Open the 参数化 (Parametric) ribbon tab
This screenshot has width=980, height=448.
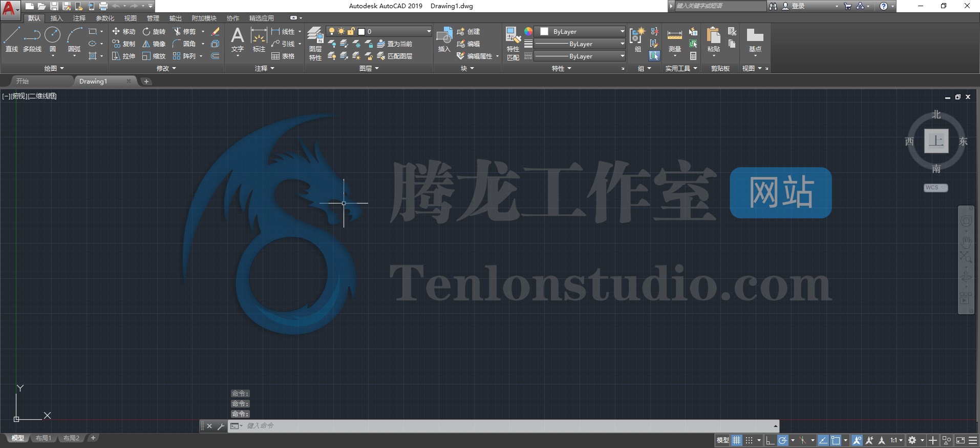point(105,18)
